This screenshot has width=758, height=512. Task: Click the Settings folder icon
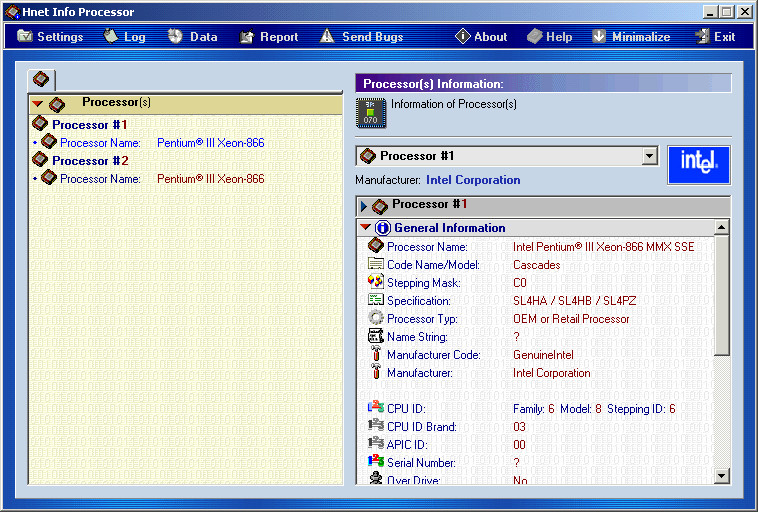click(24, 36)
